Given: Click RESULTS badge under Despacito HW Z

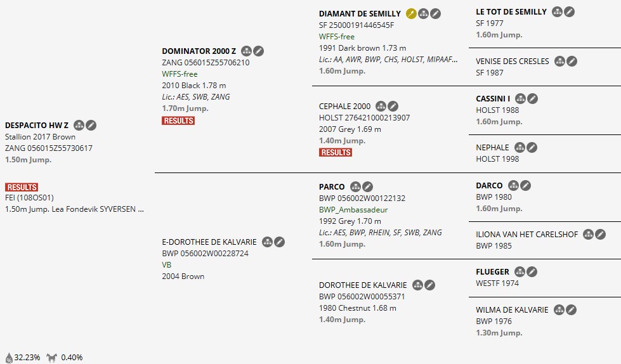Looking at the screenshot, I should point(22,187).
